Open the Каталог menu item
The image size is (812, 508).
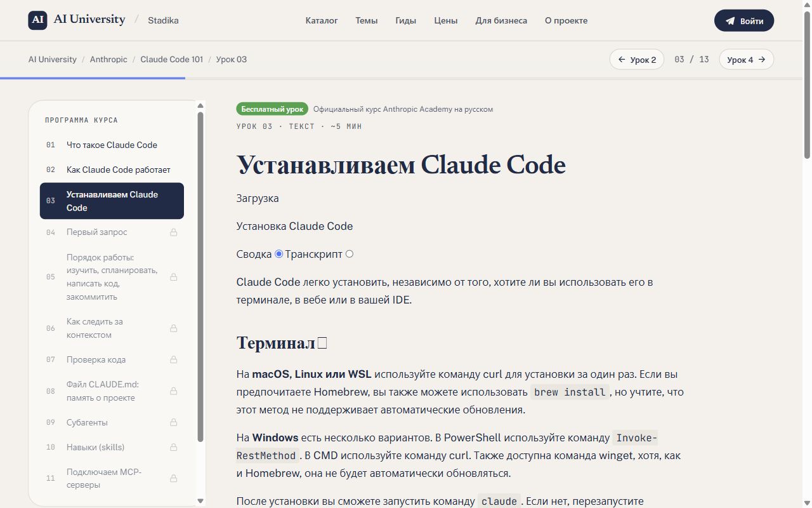(x=322, y=20)
